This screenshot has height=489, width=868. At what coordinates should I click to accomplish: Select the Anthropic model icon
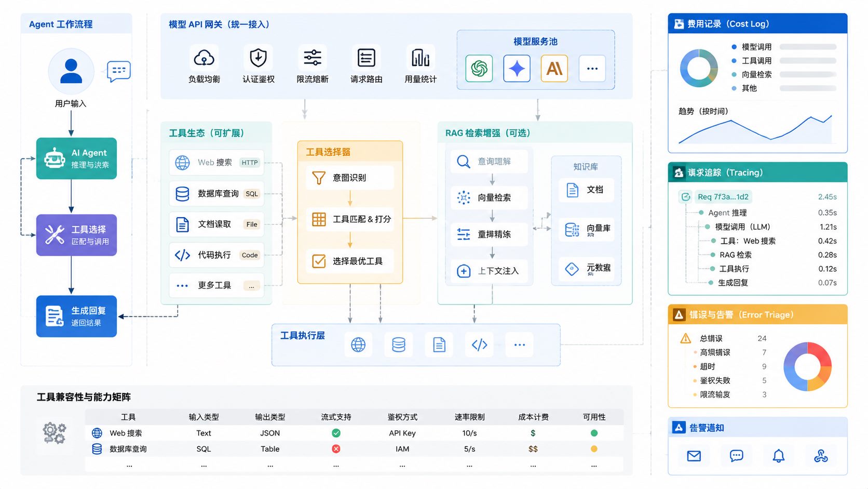(x=554, y=68)
